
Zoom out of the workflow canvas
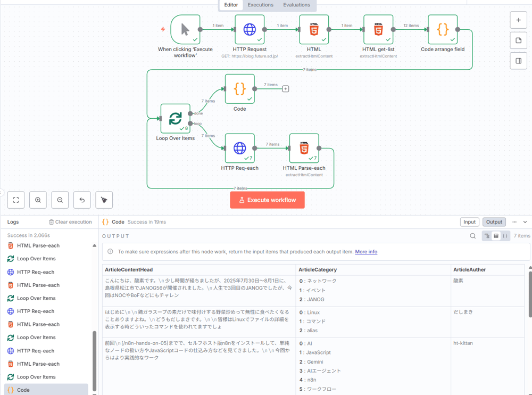click(x=60, y=200)
